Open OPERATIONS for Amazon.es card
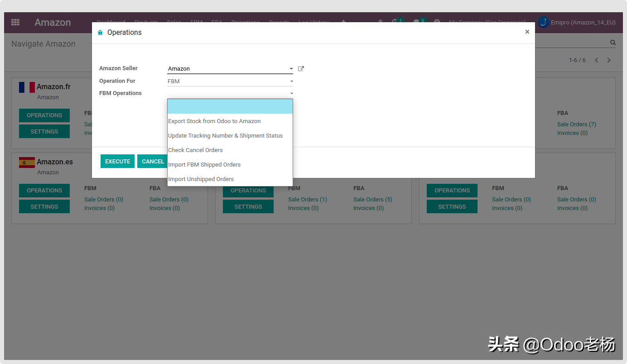627x364 pixels. (44, 191)
